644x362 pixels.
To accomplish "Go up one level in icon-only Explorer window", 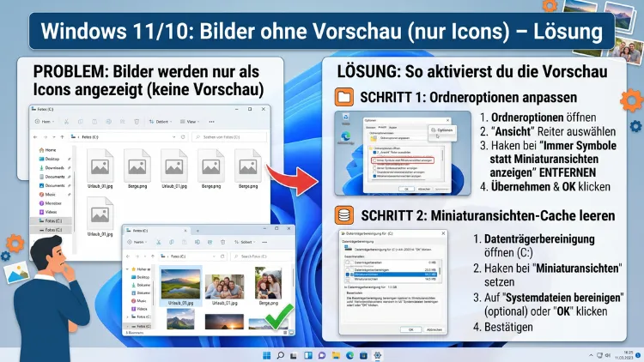I will 62,136.
